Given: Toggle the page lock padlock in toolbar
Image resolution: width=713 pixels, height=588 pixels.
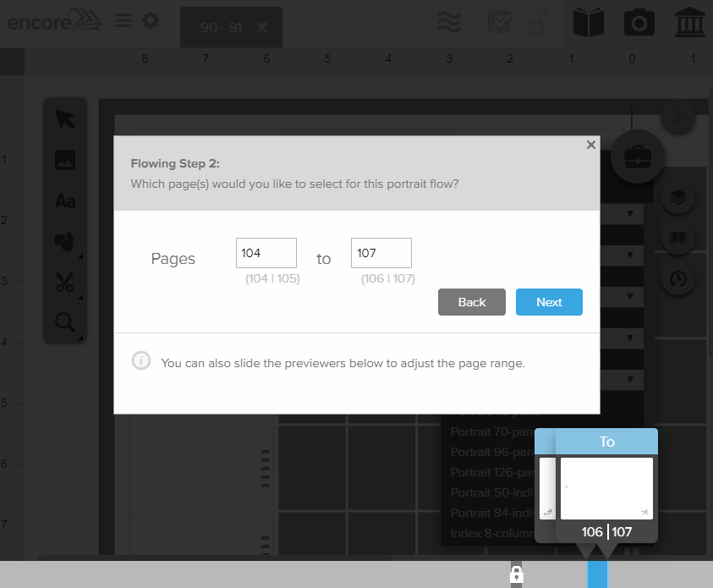Looking at the screenshot, I should coord(538,23).
